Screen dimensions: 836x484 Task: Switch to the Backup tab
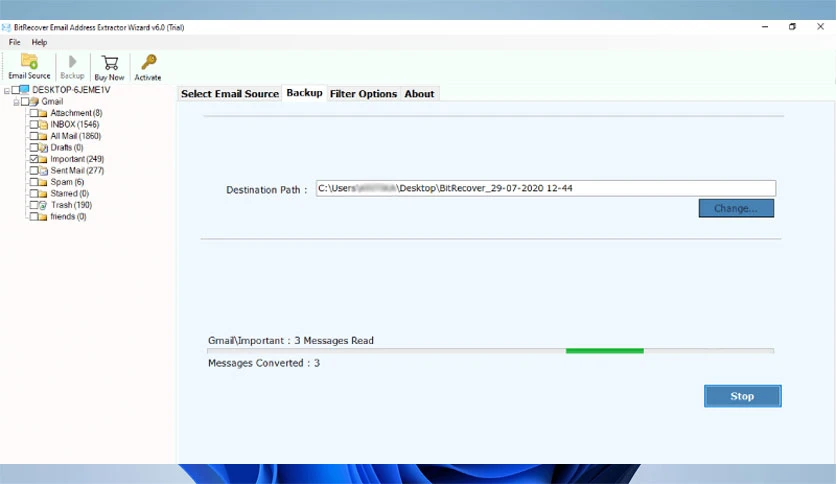click(304, 93)
